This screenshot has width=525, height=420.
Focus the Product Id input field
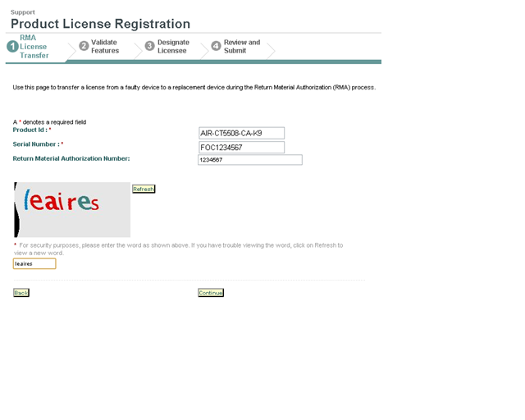click(x=241, y=133)
